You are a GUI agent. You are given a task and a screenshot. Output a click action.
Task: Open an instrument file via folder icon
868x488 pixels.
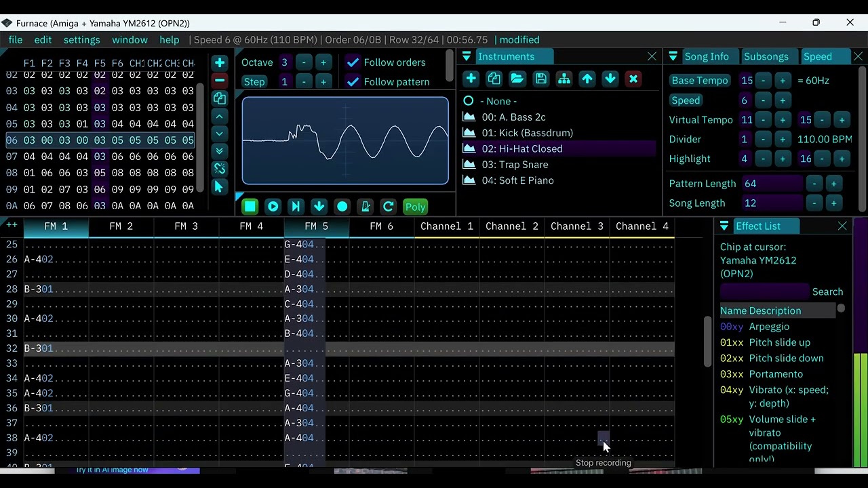[517, 79]
